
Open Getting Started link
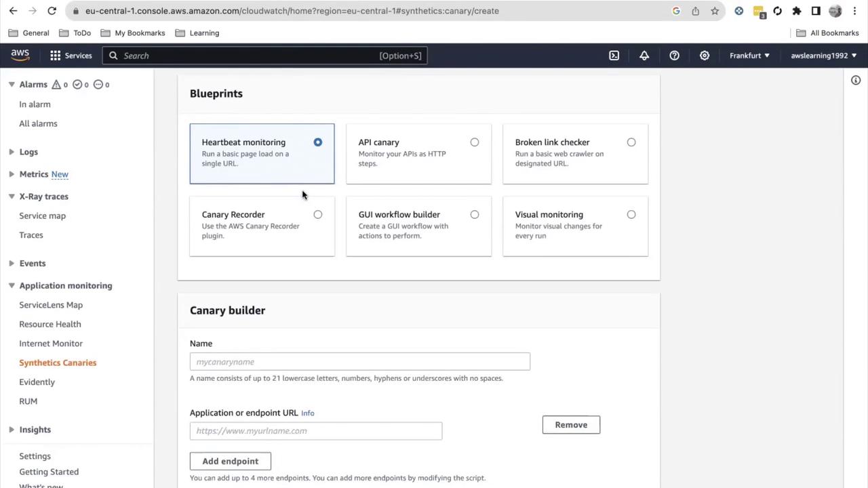coord(49,472)
